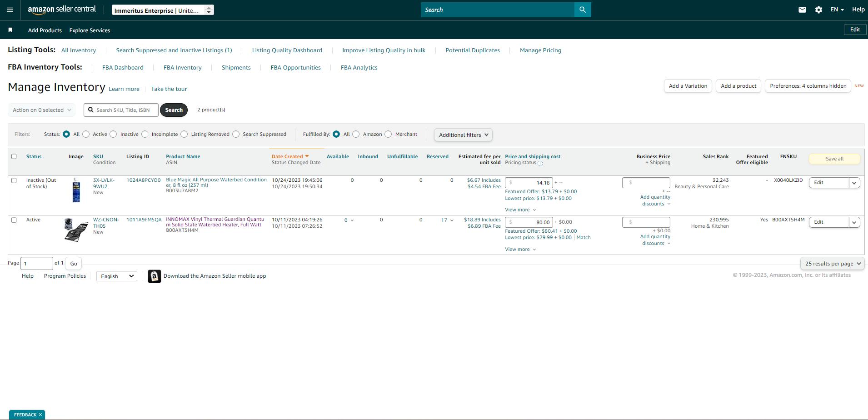Viewport: 868px width, 420px height.
Task: Open the Help link in the header
Action: [858, 10]
